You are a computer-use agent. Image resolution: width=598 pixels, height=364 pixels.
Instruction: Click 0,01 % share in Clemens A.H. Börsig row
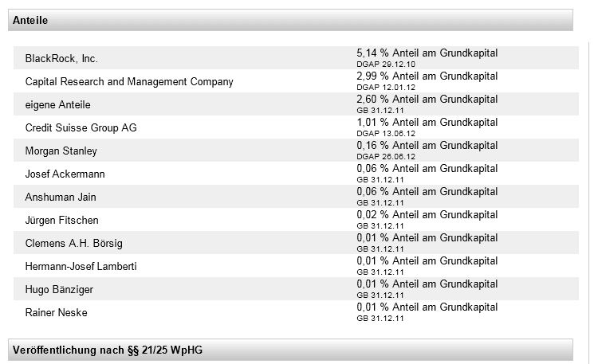pos(427,238)
